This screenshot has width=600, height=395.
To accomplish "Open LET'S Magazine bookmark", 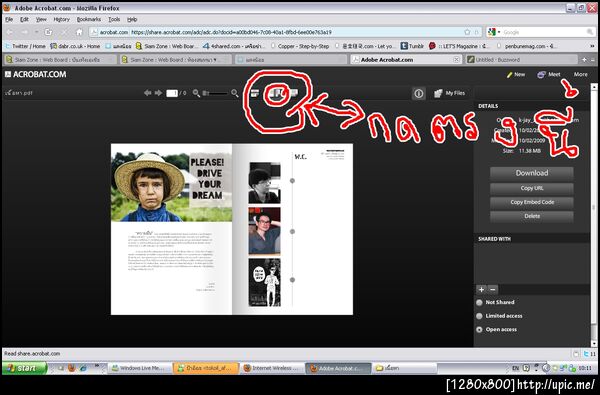I will coord(459,46).
